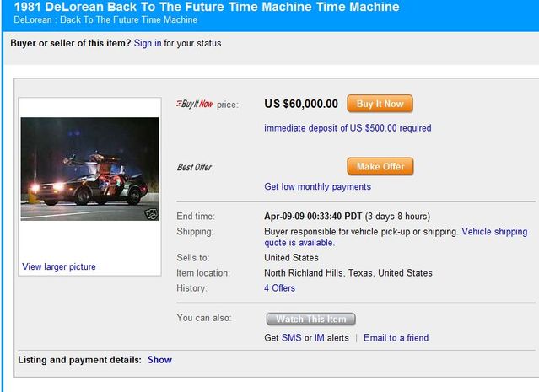Screen dimensions: 539x392
Task: Click the North Richland Hills item location text
Action: pyautogui.click(x=348, y=273)
